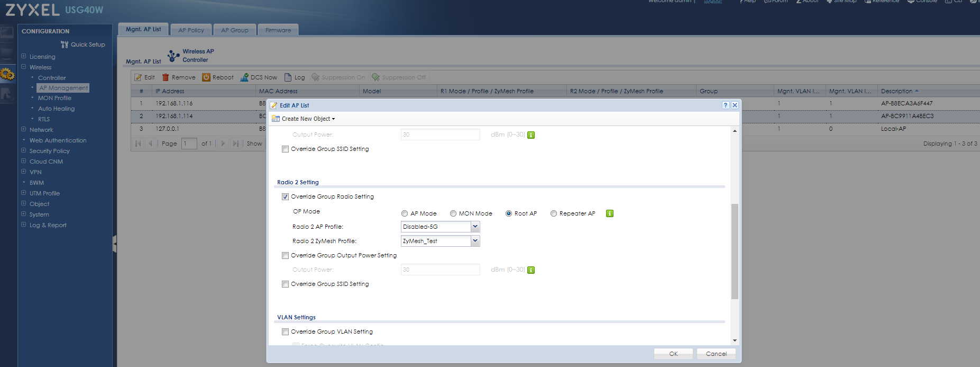The image size is (980, 367).
Task: Click the dialog's vertical scrollbar thumb
Action: pos(735,251)
